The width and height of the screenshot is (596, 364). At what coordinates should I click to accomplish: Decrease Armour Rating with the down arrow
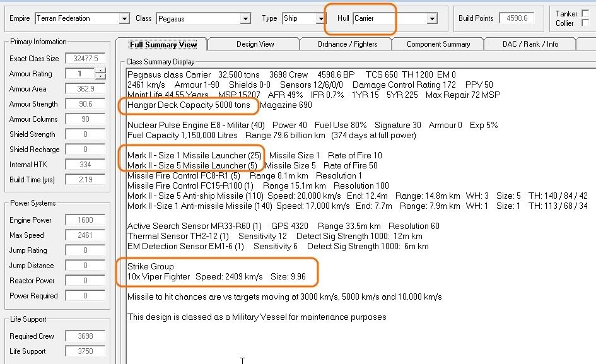click(x=100, y=76)
